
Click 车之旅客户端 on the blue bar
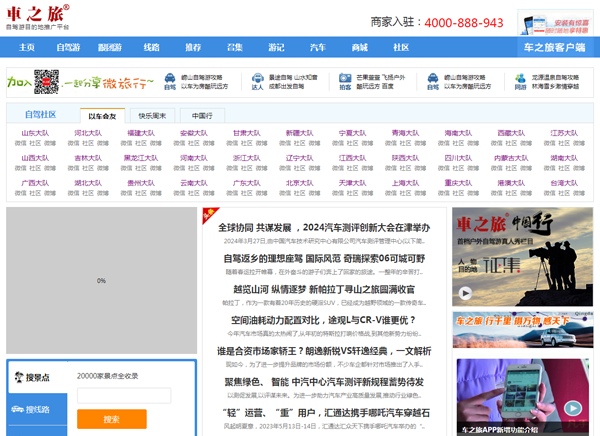point(555,47)
